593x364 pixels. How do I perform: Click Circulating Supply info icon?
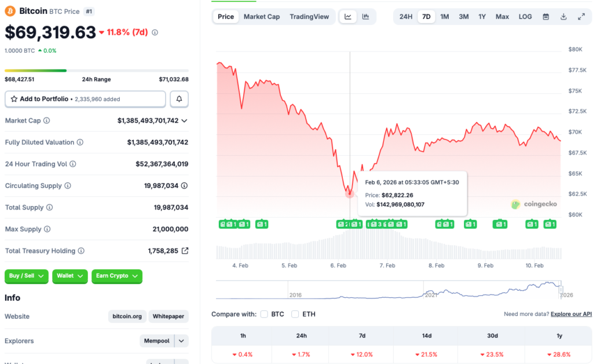pos(68,186)
